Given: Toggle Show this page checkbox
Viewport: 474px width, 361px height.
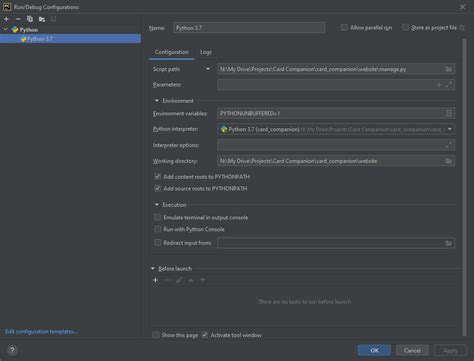Looking at the screenshot, I should [156, 335].
